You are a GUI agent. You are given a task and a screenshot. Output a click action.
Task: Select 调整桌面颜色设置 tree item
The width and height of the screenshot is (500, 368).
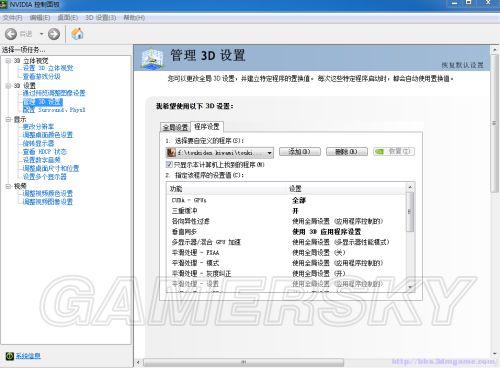[47, 135]
